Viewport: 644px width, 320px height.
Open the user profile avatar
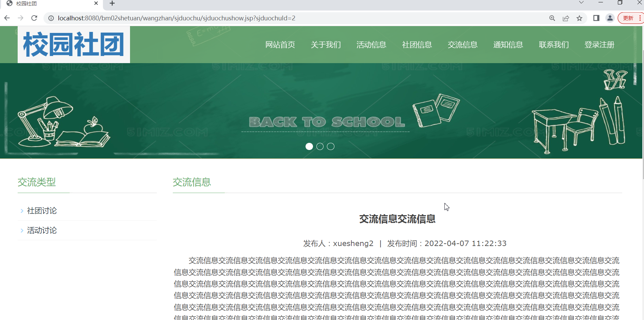point(610,18)
